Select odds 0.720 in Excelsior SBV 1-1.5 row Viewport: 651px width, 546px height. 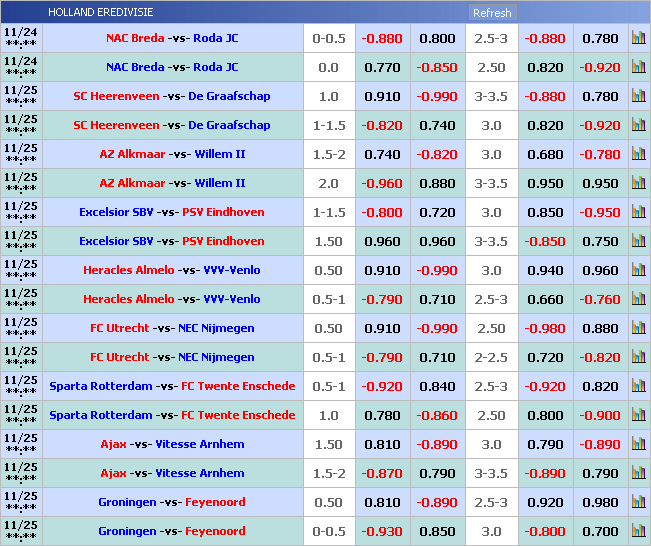coord(437,213)
